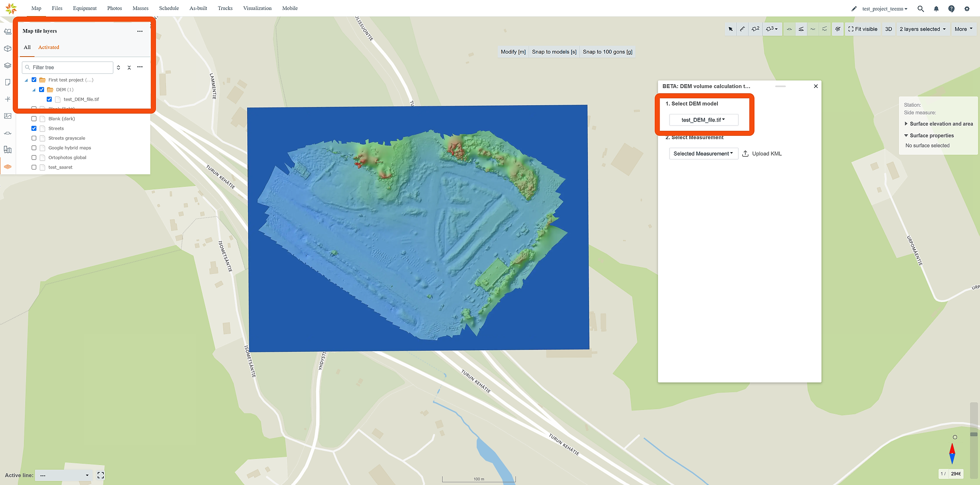
Task: Open help question mark icon
Action: coord(951,9)
